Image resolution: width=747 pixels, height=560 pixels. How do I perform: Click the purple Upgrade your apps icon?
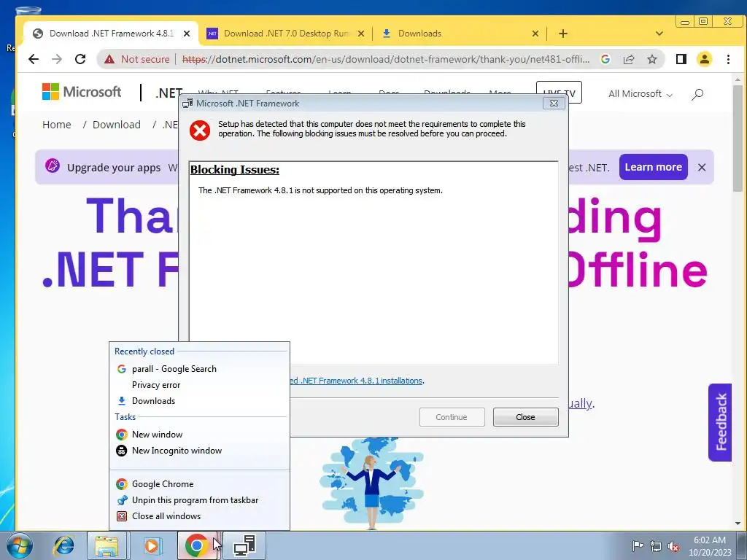[53, 166]
